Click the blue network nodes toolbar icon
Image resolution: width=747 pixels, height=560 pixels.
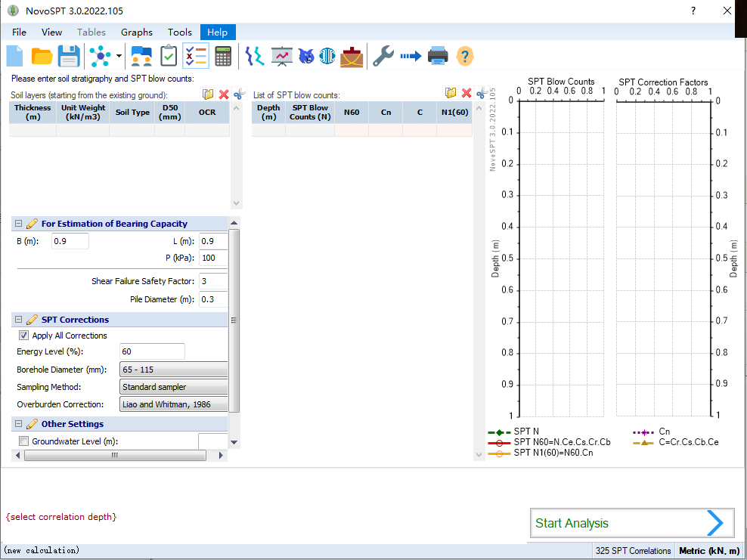point(101,56)
